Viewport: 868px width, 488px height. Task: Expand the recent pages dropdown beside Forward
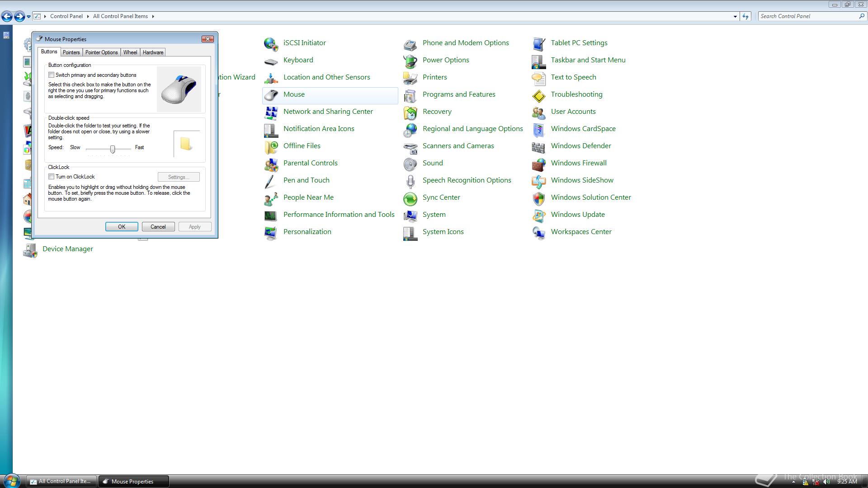coord(28,16)
